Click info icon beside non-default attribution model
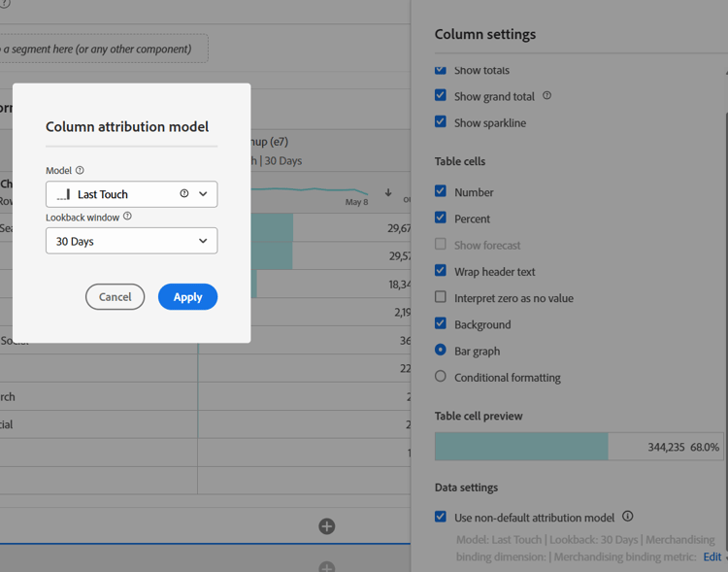 (x=627, y=517)
